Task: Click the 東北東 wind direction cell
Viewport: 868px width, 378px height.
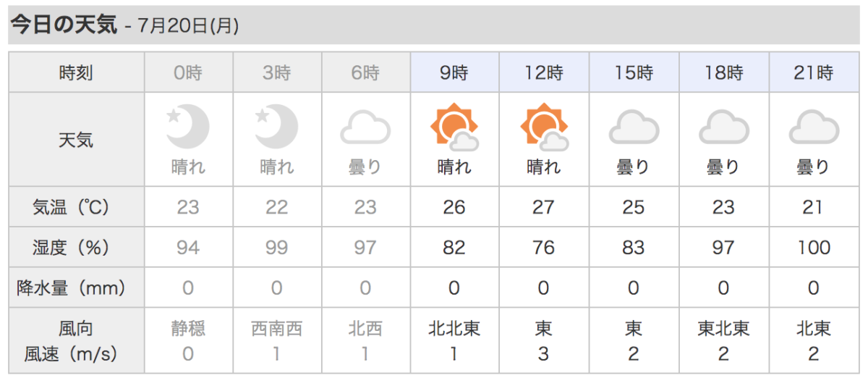Action: click(724, 329)
